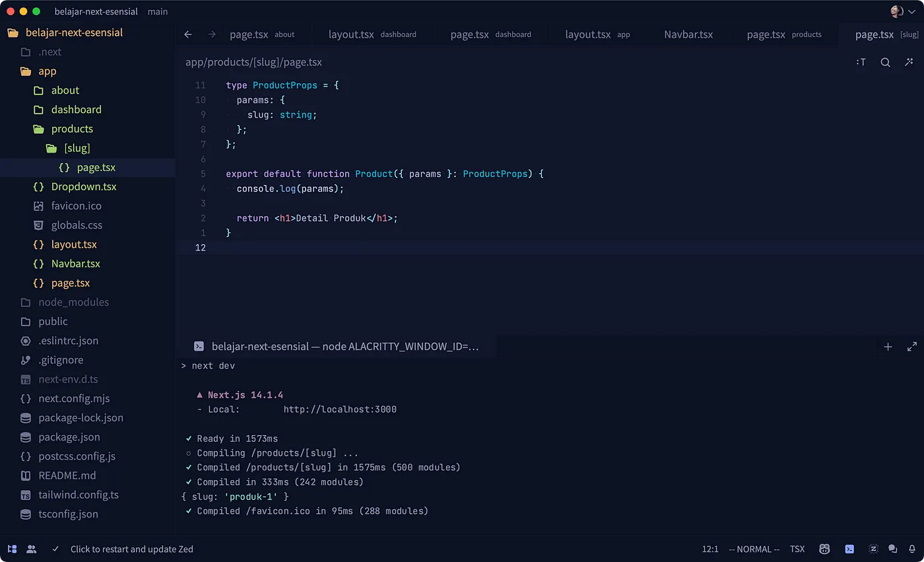Viewport: 924px width, 562px height.
Task: Switch to the Navbar.tsx tab
Action: [688, 34]
